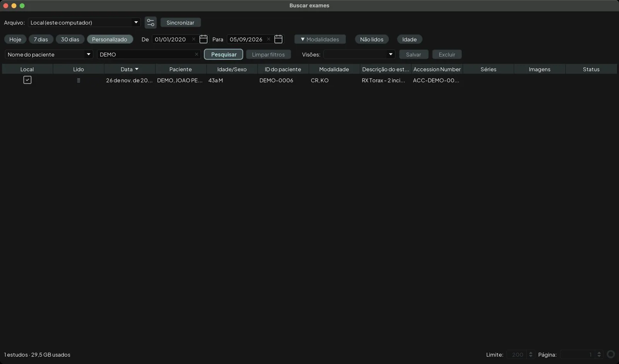This screenshot has height=364, width=619.
Task: Open the Para date calendar picker
Action: 278,39
